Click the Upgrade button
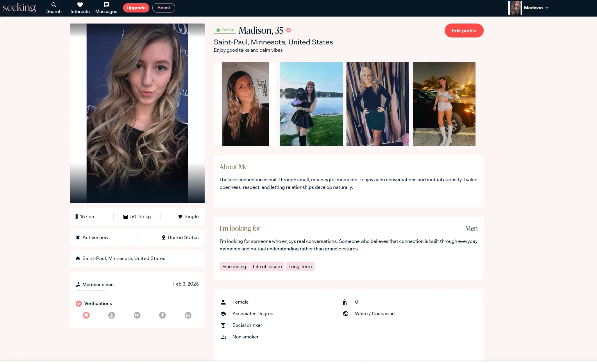 (x=136, y=8)
